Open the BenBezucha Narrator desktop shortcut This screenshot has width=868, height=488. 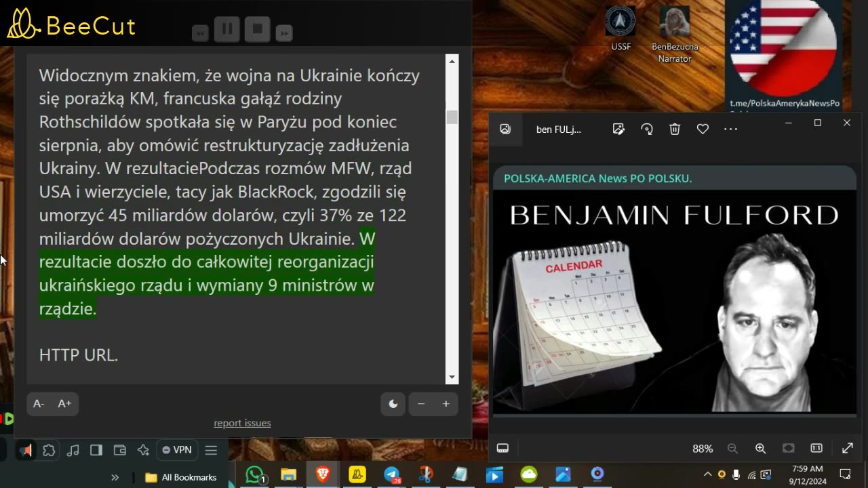click(x=675, y=34)
